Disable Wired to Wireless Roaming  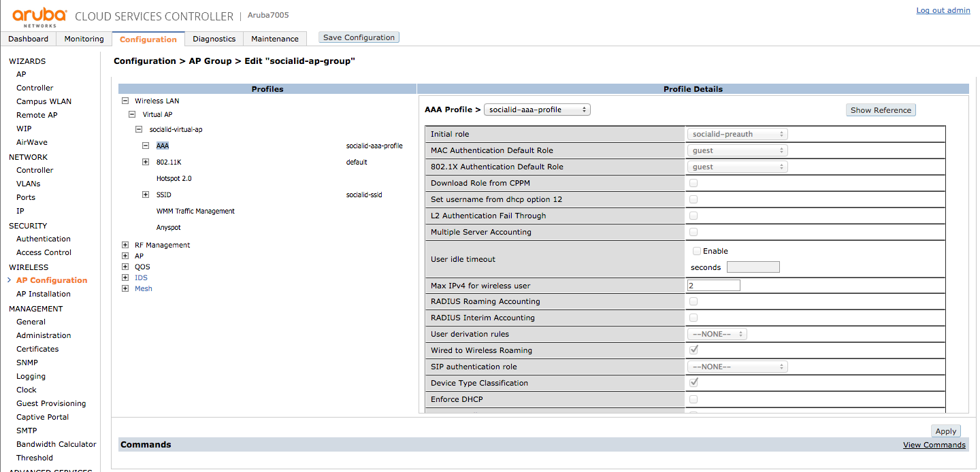click(693, 350)
